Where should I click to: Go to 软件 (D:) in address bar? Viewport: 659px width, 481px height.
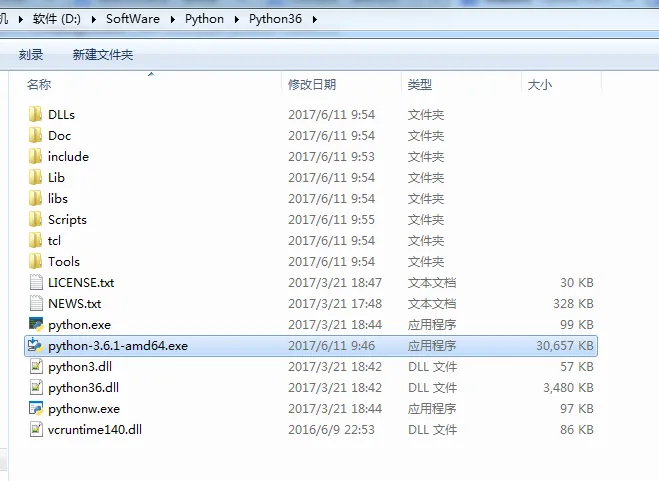pos(57,19)
